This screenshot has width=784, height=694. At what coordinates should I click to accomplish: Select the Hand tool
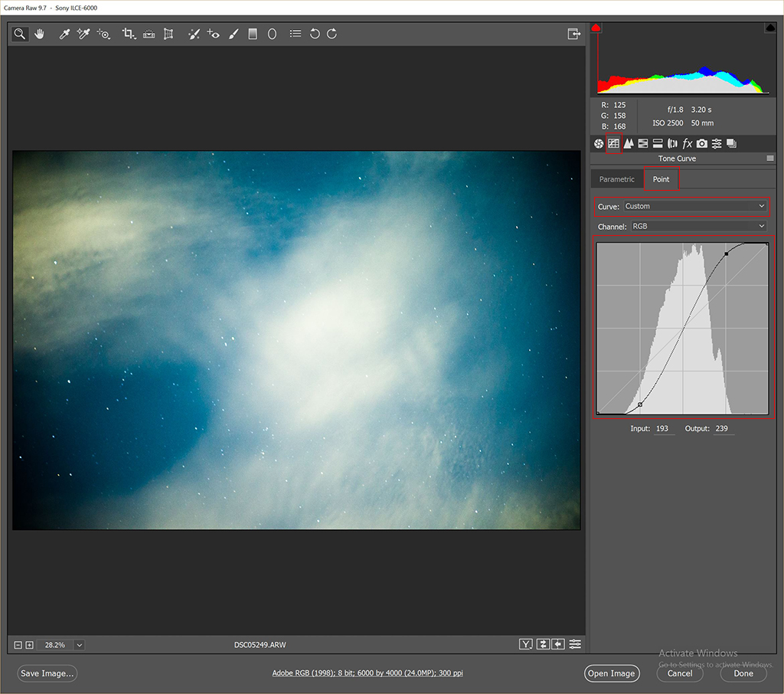tap(38, 34)
